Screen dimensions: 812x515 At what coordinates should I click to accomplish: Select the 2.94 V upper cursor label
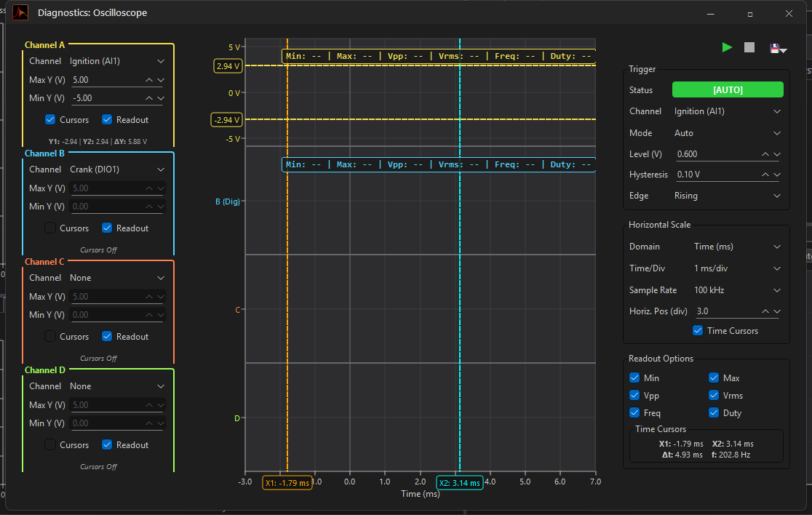coord(228,66)
